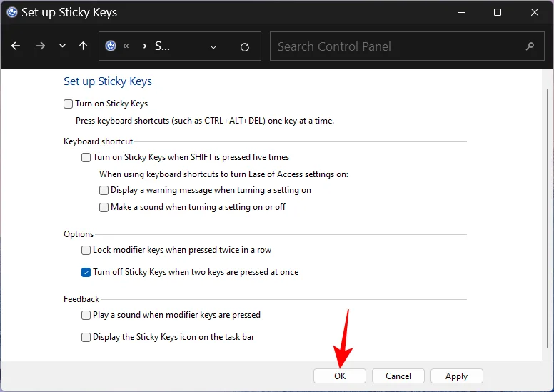
Task: Click the OK button
Action: pyautogui.click(x=340, y=376)
